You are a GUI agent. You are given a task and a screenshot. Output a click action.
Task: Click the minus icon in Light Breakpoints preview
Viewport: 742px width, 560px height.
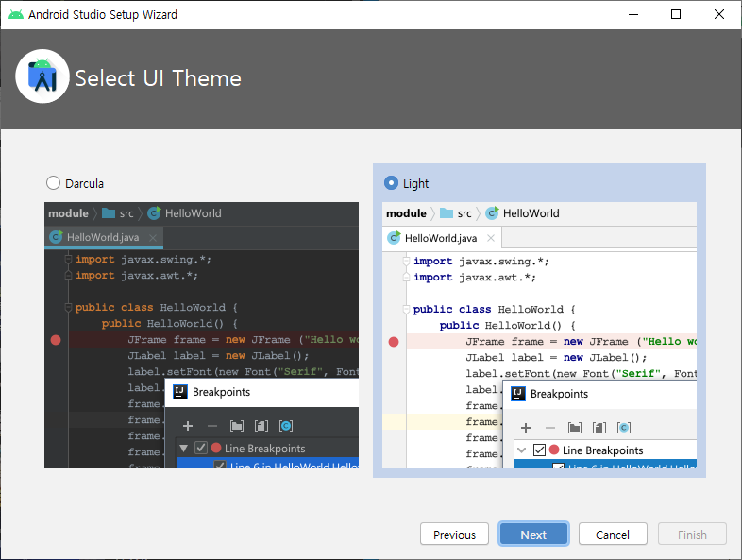(x=549, y=428)
